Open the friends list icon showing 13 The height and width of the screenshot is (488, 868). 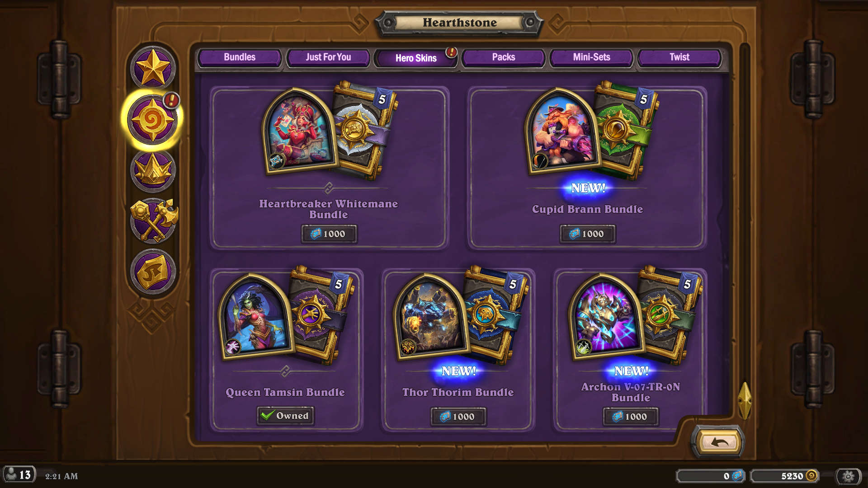coord(19,474)
